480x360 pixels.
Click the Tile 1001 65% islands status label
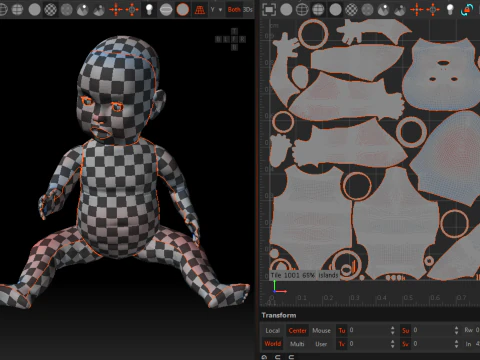304,275
